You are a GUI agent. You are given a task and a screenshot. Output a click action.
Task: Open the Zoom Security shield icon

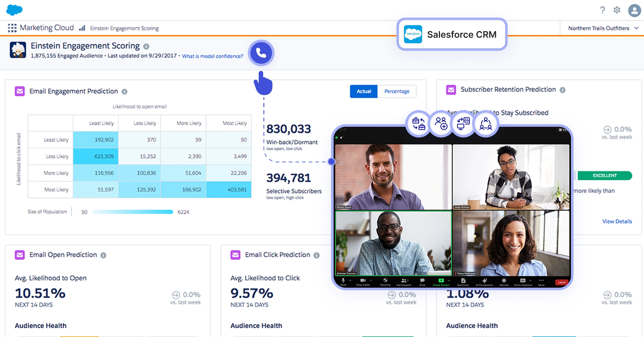385,281
